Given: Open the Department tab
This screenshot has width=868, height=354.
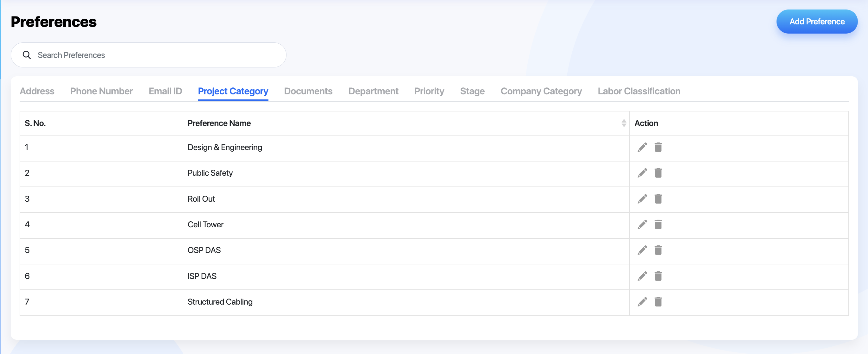Looking at the screenshot, I should (373, 91).
